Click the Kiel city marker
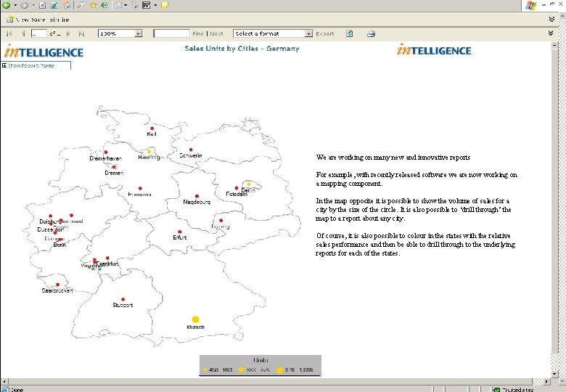Image resolution: width=566 pixels, height=392 pixels. [152, 128]
